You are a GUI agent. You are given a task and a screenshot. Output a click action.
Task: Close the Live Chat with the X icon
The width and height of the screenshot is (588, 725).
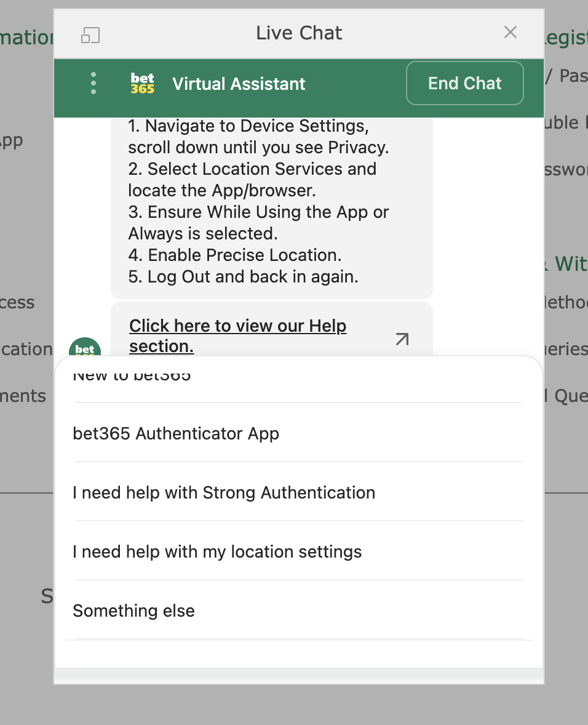(511, 33)
